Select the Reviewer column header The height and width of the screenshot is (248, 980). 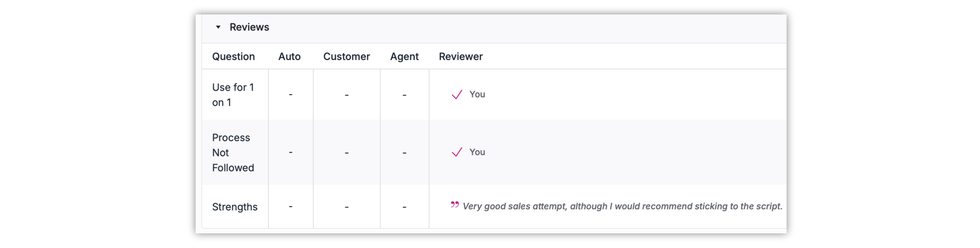[x=461, y=56]
